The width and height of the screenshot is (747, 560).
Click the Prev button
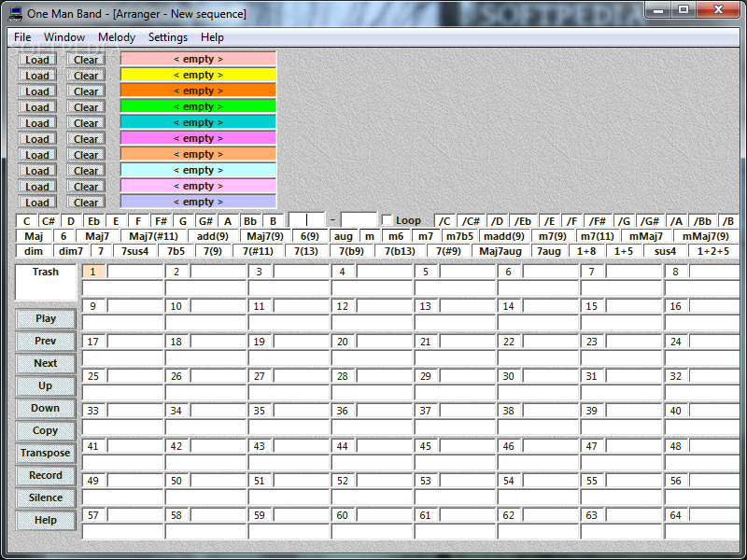46,341
